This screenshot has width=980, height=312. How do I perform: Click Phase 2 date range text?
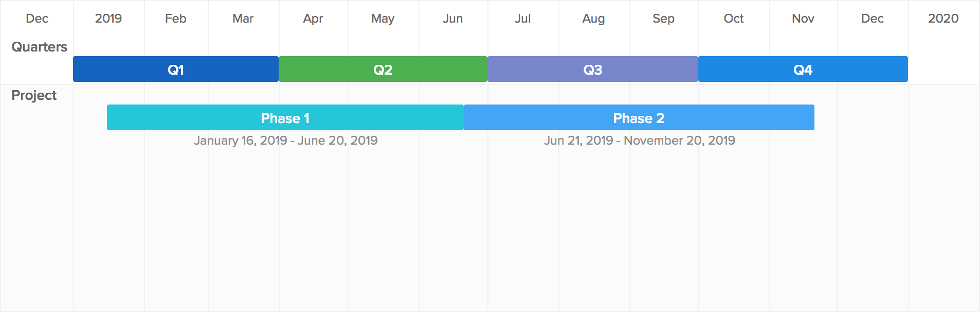(640, 141)
